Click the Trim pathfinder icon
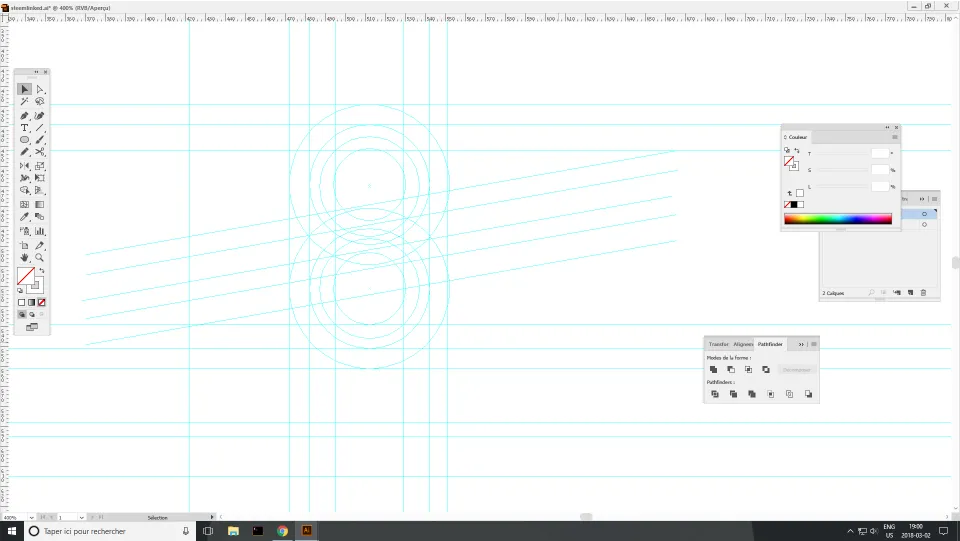 (x=733, y=394)
